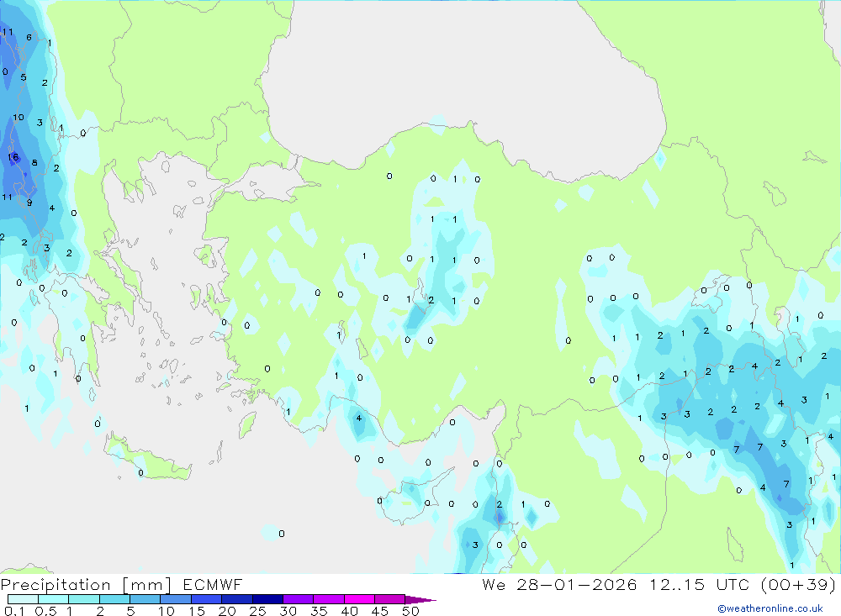Click the '16' precipitation value on the map
Viewport: 841px width, 616px height.
point(13,157)
